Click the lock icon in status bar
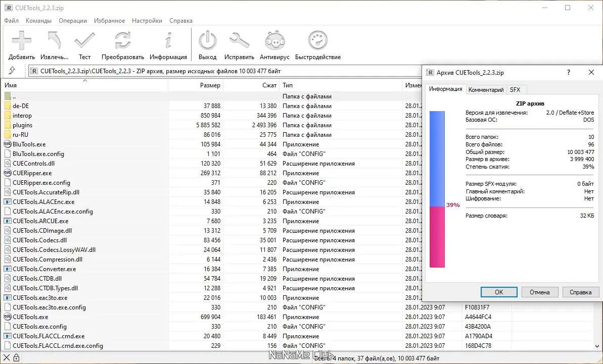 pyautogui.click(x=17, y=358)
